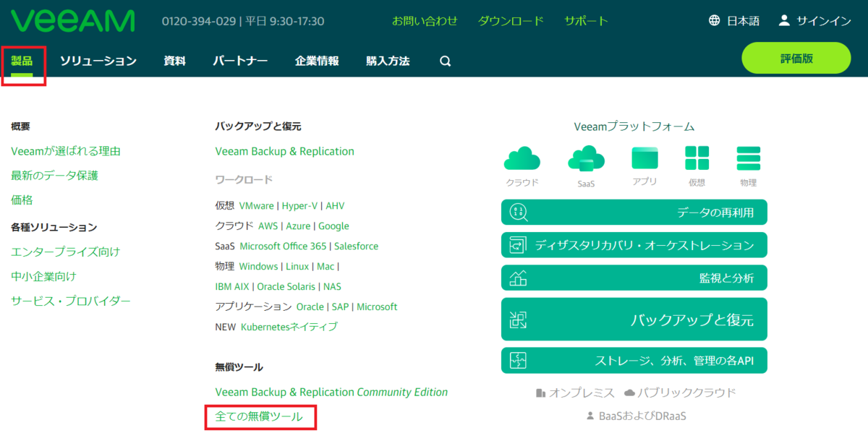Image resolution: width=868 pixels, height=433 pixels.
Task: Click the オンプレミス building icon
Action: (540, 393)
